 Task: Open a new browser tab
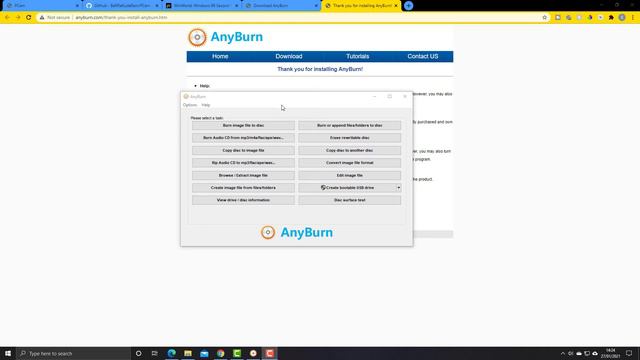pyautogui.click(x=409, y=6)
